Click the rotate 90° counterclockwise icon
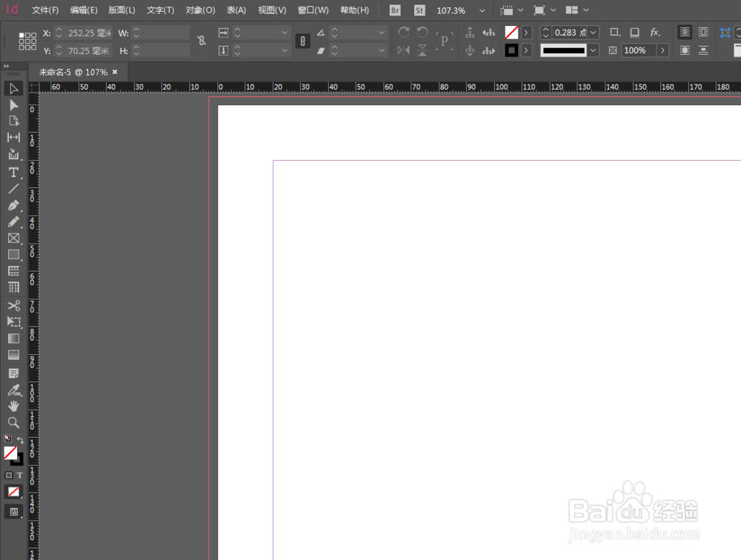 (x=422, y=32)
